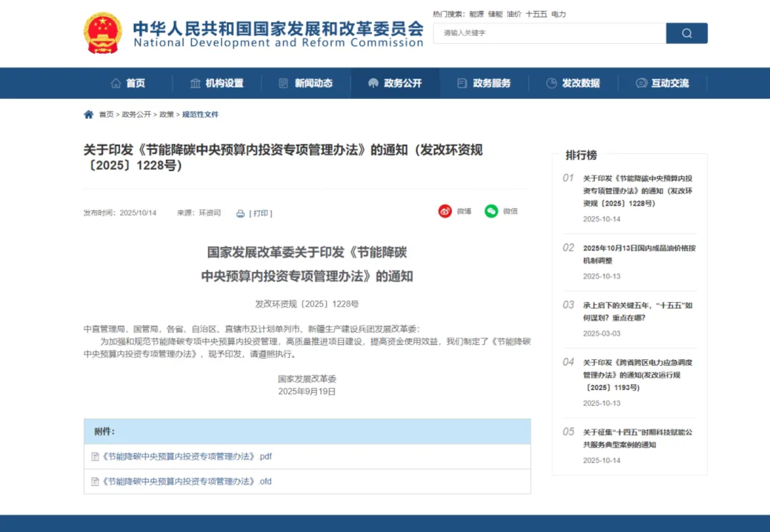Open ranking item 04 about 电力应急调度

click(x=637, y=375)
